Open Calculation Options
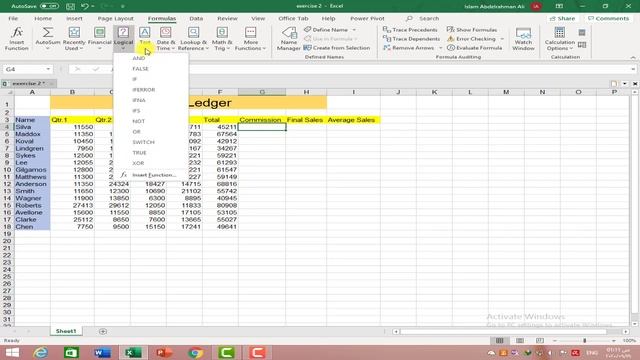Viewport: 640px width, 360px height. (x=560, y=39)
